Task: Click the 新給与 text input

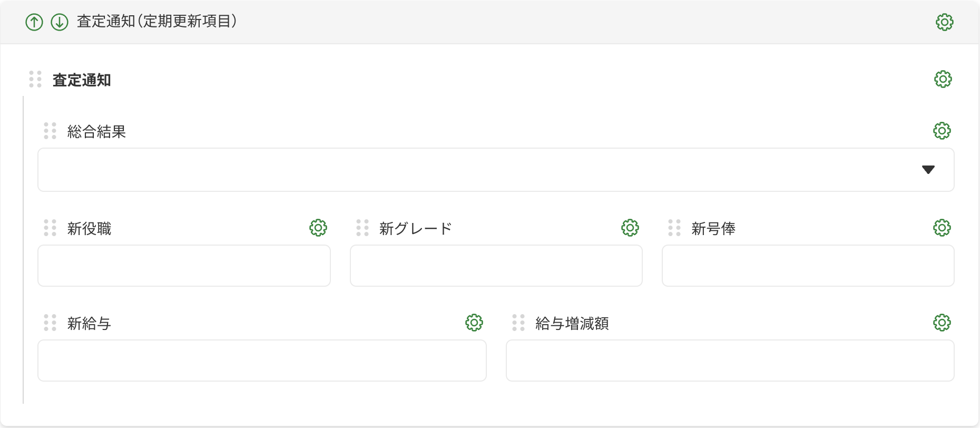Action: point(262,361)
